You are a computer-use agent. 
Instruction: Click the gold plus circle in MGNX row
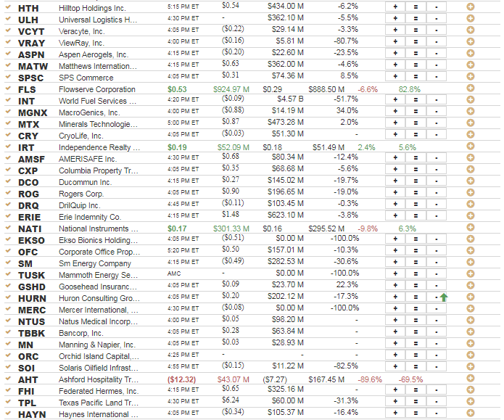click(470, 111)
